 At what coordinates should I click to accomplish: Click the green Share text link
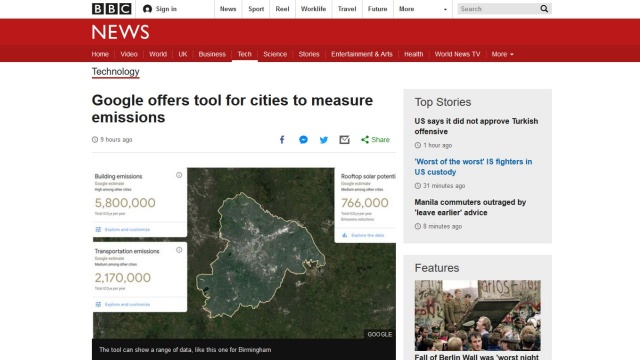coord(380,140)
